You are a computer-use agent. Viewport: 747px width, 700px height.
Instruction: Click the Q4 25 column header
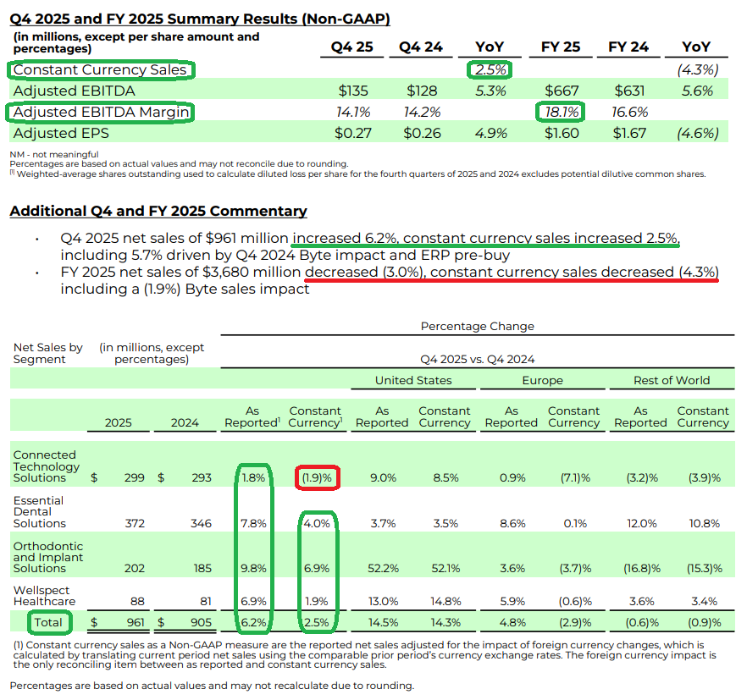[351, 47]
